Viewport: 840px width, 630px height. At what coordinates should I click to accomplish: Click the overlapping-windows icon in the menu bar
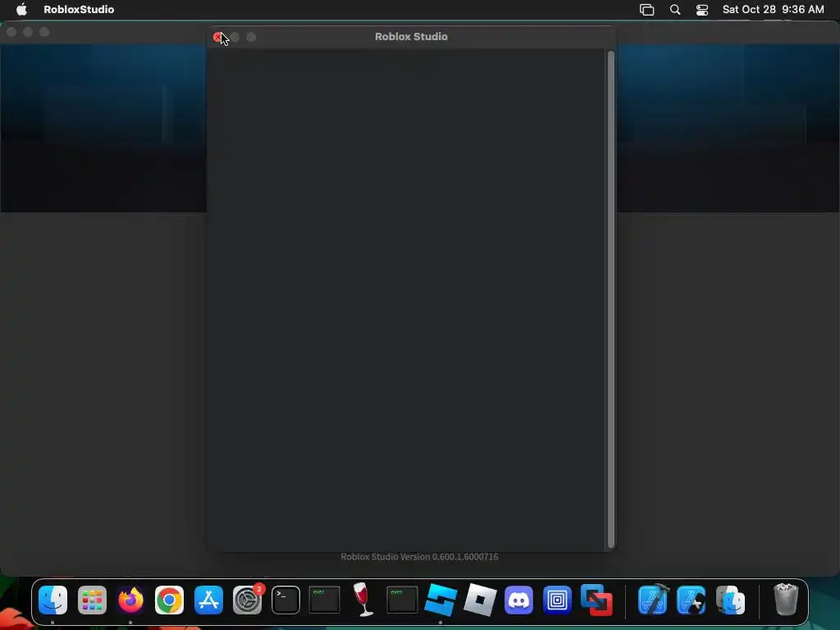point(647,10)
